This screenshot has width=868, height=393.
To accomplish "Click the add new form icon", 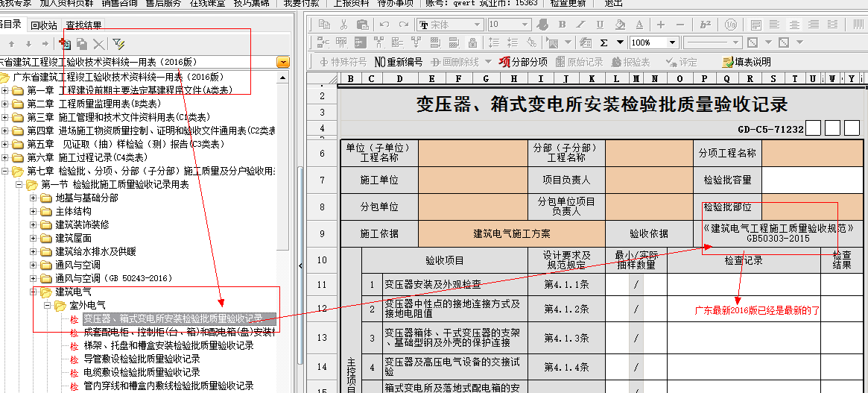I will click(x=65, y=45).
